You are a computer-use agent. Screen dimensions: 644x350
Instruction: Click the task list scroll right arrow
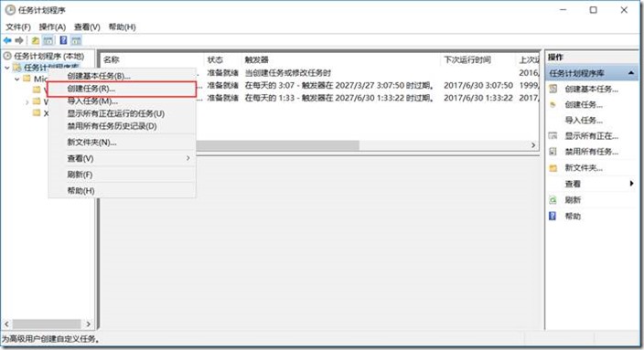coord(533,145)
